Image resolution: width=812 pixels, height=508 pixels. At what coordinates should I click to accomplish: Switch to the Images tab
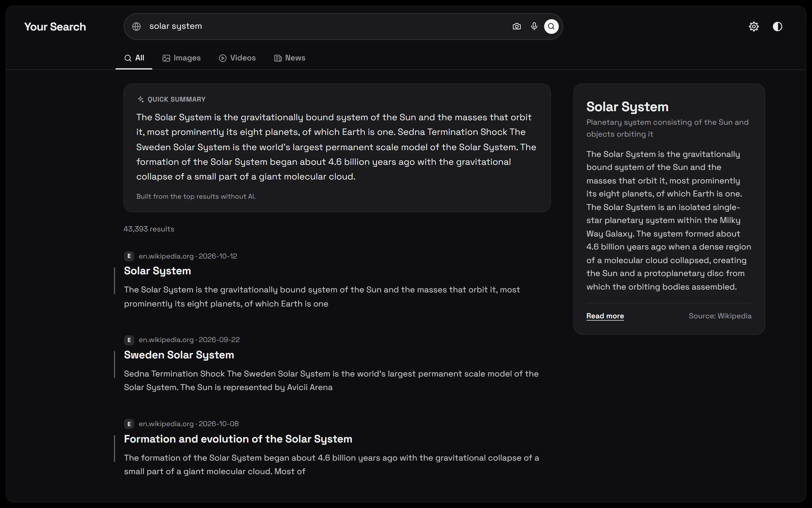click(182, 58)
